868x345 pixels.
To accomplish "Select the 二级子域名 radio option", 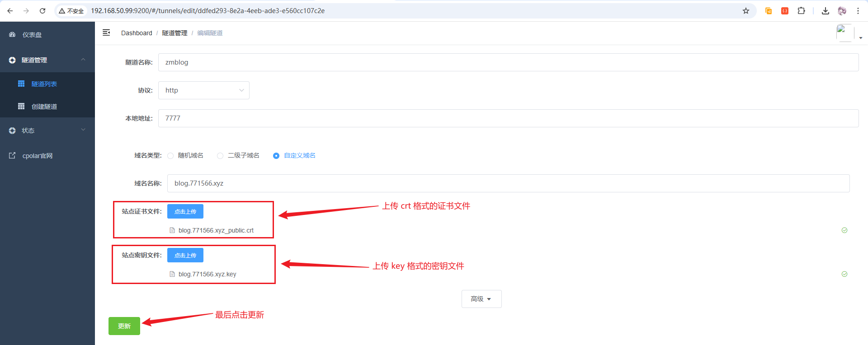I will pos(220,156).
